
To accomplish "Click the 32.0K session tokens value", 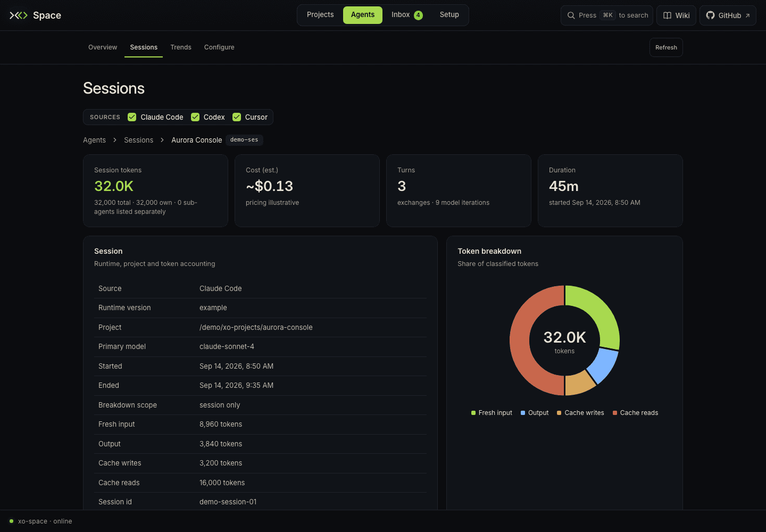I will click(114, 186).
